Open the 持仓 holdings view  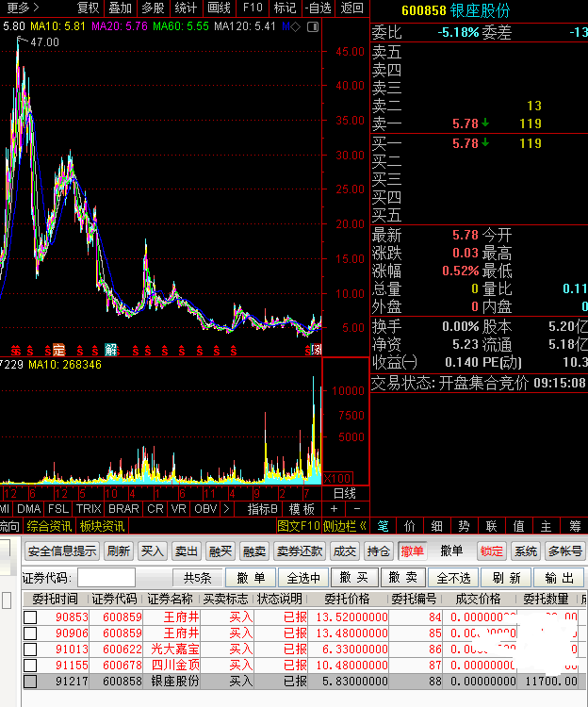pos(379,551)
